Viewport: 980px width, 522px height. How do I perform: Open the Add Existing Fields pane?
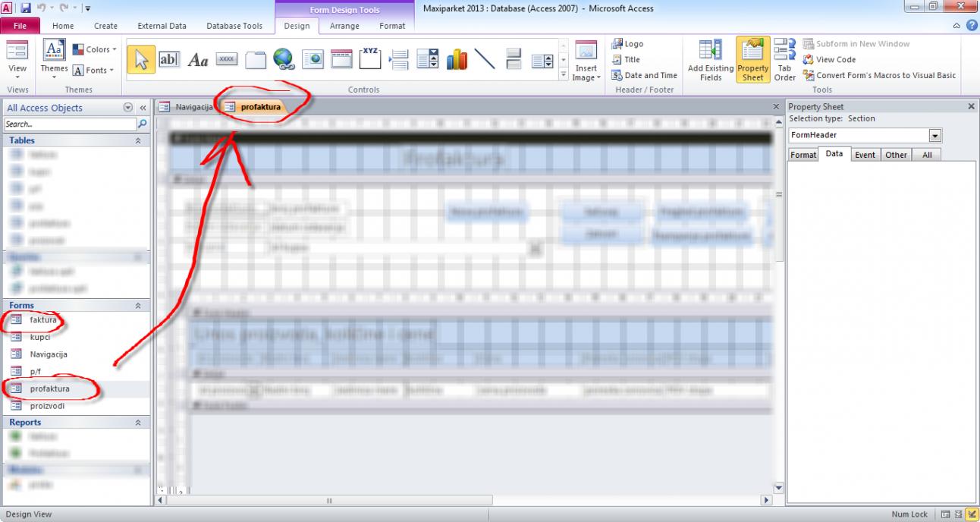tap(711, 61)
